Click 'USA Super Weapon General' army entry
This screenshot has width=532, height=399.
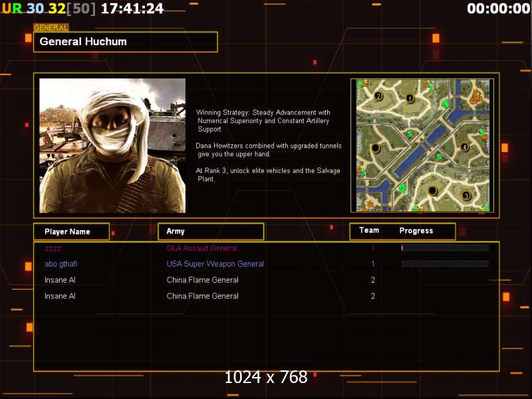(215, 264)
